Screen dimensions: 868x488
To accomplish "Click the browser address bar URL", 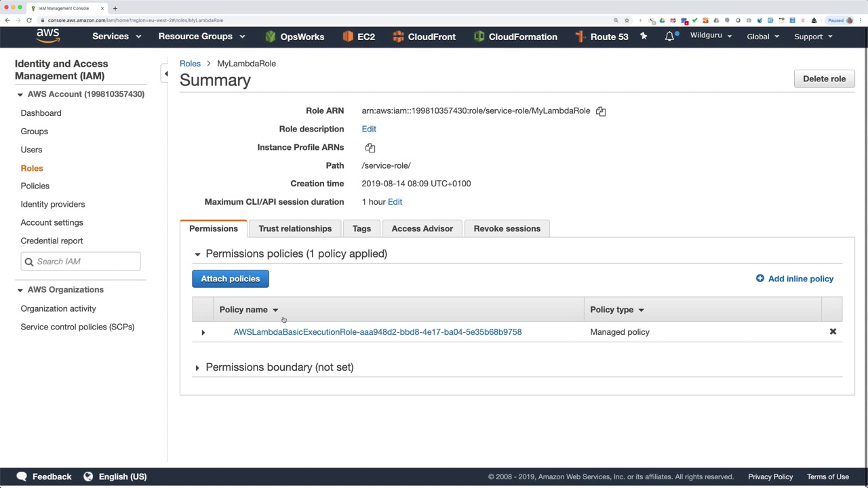I will click(x=136, y=20).
